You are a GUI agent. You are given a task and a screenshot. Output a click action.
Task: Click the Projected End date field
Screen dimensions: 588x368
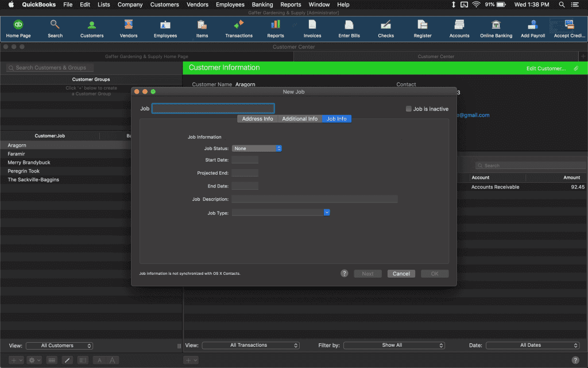pyautogui.click(x=245, y=172)
